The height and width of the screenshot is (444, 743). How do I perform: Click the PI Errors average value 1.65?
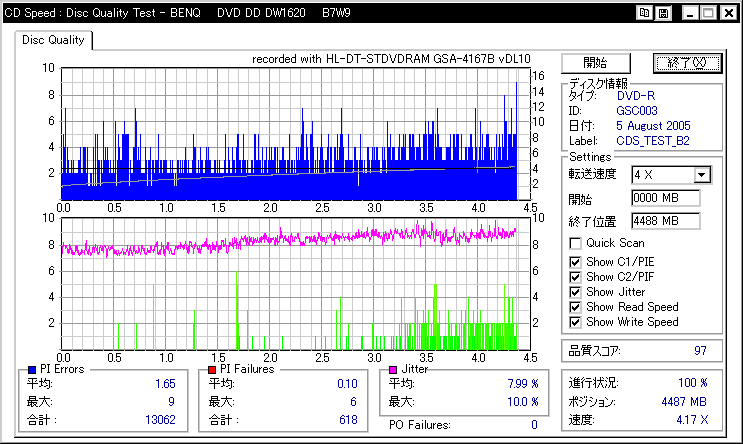click(165, 384)
